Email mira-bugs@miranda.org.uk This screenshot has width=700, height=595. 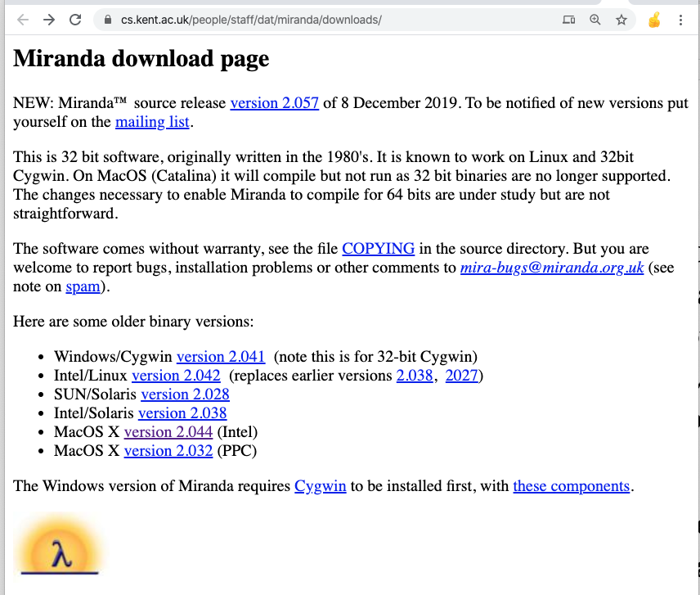point(552,268)
